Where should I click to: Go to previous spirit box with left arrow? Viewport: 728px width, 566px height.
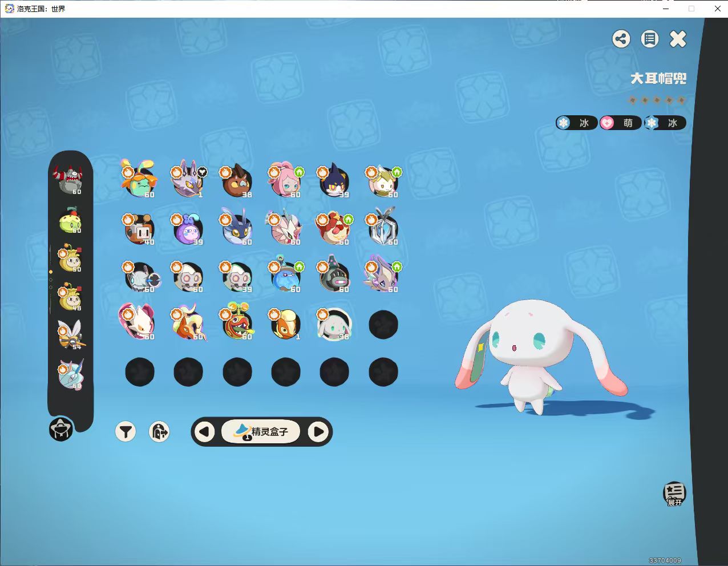tap(205, 432)
